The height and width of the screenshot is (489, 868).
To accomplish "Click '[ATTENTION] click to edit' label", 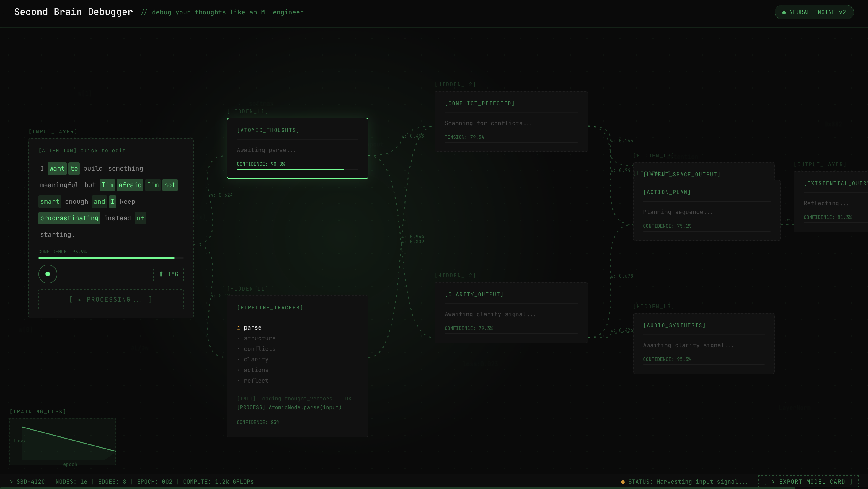I will pyautogui.click(x=82, y=151).
